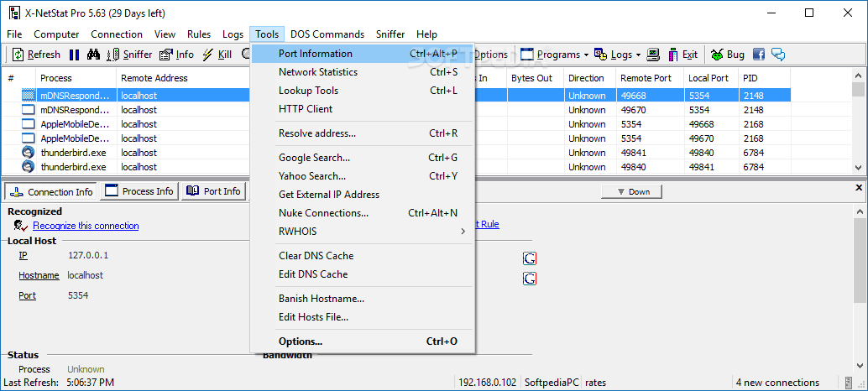Launch HTTP Client from menu
Image resolution: width=868 pixels, height=391 pixels.
point(362,109)
